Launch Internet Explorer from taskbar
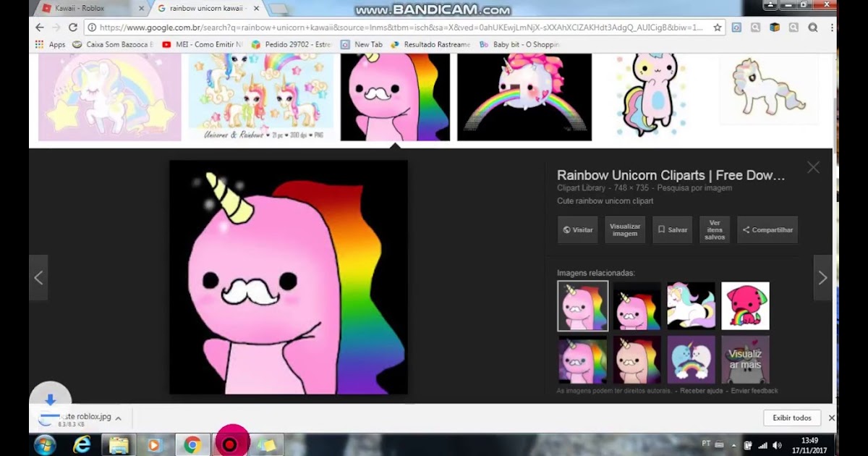Image resolution: width=868 pixels, height=456 pixels. tap(82, 445)
